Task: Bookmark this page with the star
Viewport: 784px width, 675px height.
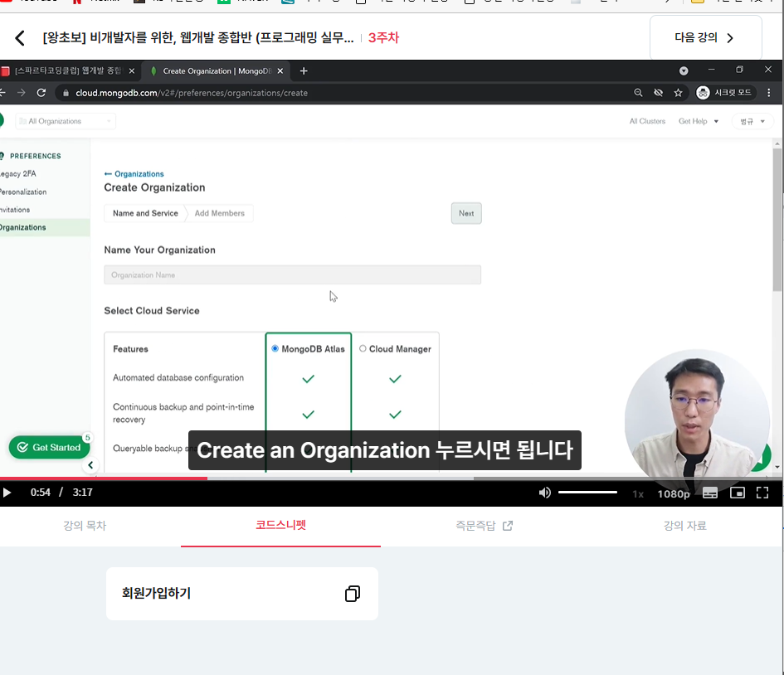Action: 678,93
